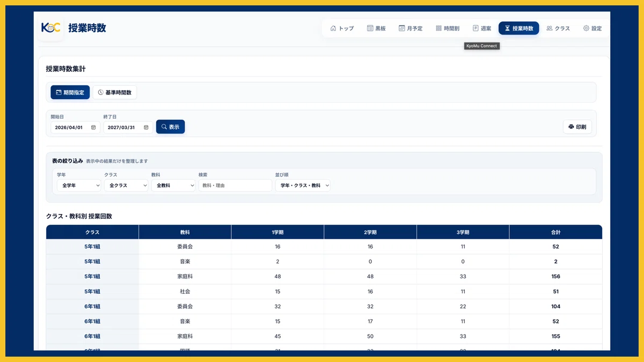Click the KC app logo

point(51,28)
